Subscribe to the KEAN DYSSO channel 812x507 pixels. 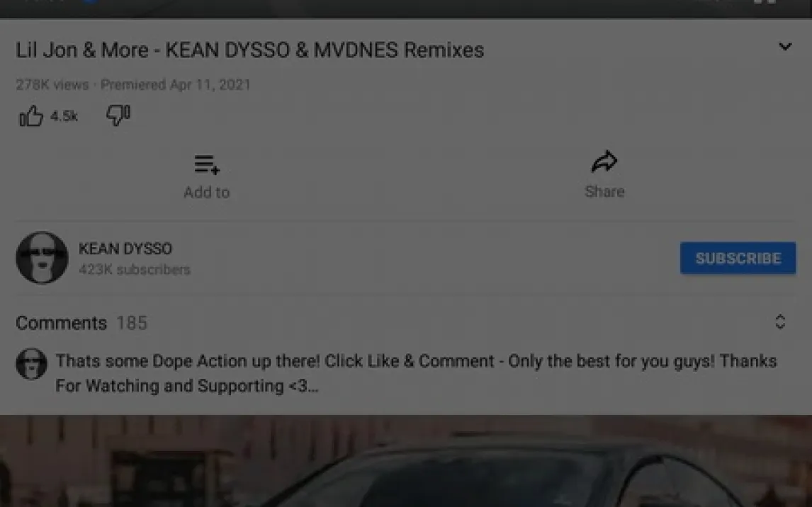click(738, 258)
